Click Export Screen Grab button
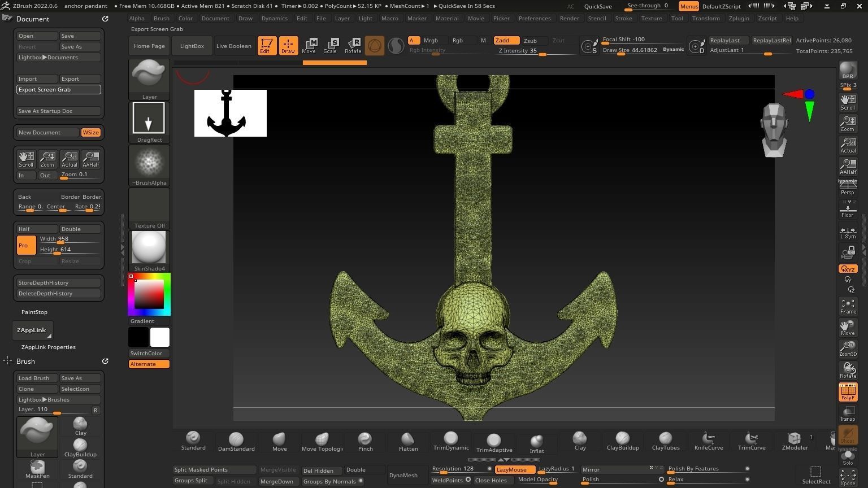Viewport: 868px width, 488px height. coord(59,89)
